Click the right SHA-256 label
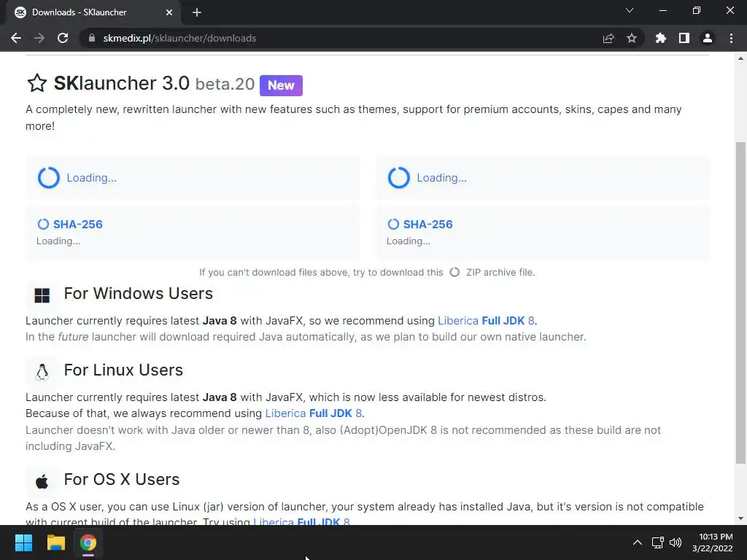Image resolution: width=747 pixels, height=560 pixels. [427, 225]
